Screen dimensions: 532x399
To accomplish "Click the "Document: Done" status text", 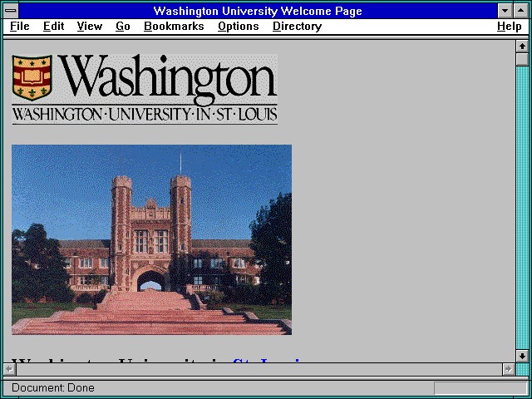I will click(53, 388).
